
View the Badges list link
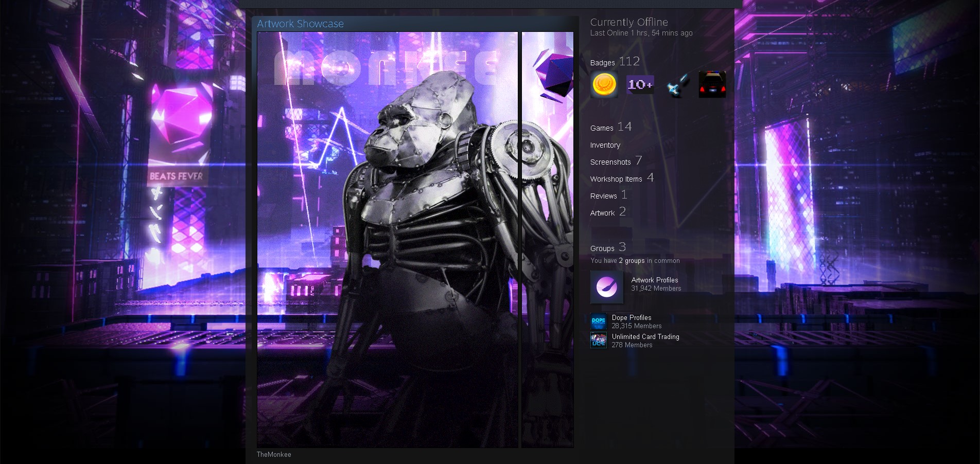[615, 62]
